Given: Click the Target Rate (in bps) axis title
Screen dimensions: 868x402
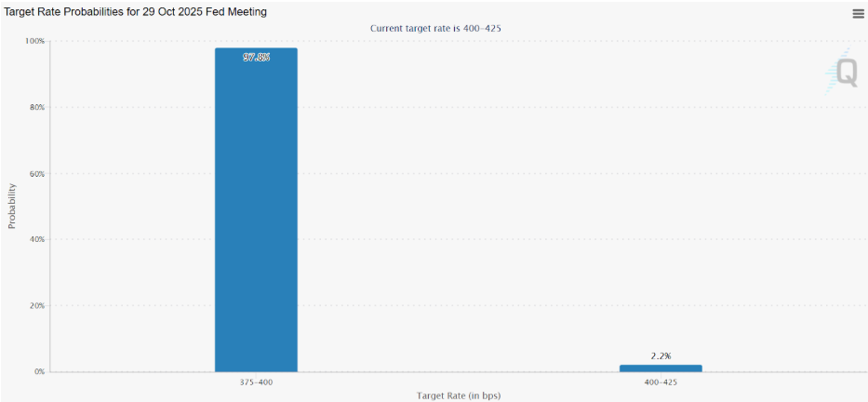Looking at the screenshot, I should (x=458, y=395).
